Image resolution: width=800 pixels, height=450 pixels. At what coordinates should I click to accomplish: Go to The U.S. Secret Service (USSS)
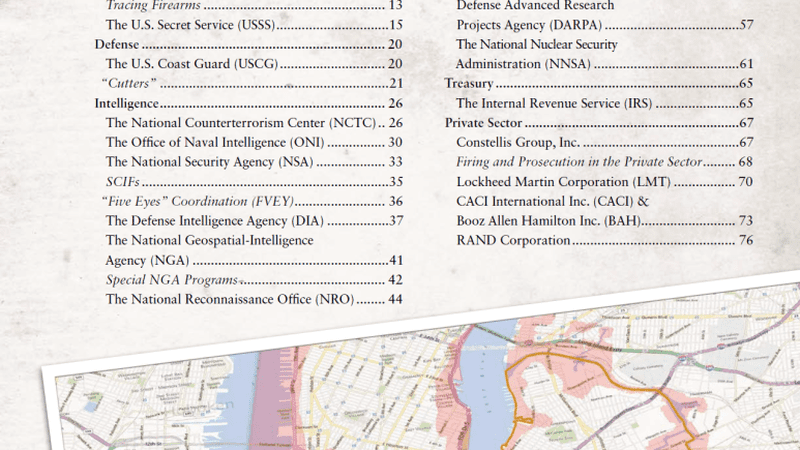click(190, 26)
